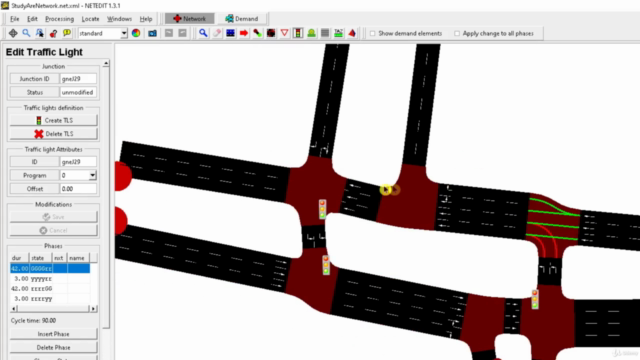Screen dimensions: 640x360
Task: Click the redo toolbar icon
Action: point(182,33)
